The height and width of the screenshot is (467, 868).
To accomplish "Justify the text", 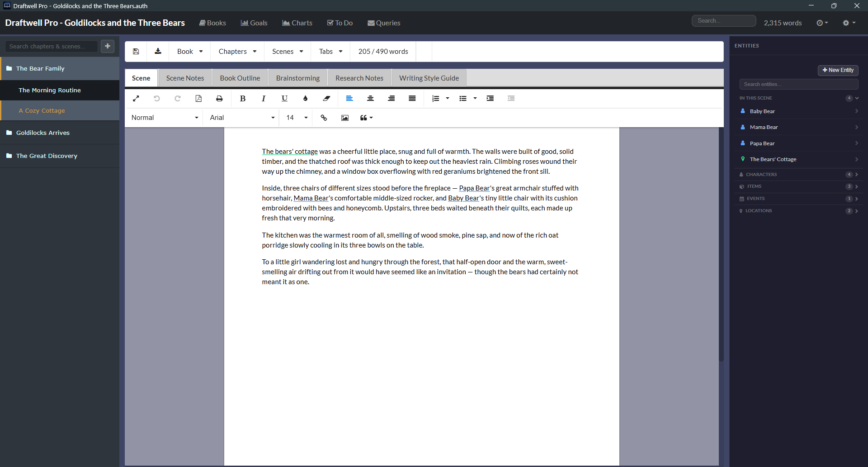I will pos(412,98).
